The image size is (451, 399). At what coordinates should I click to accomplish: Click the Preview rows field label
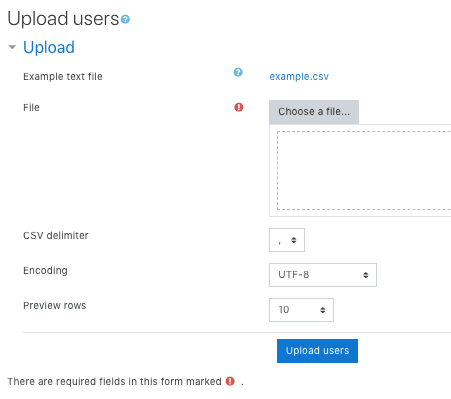55,305
